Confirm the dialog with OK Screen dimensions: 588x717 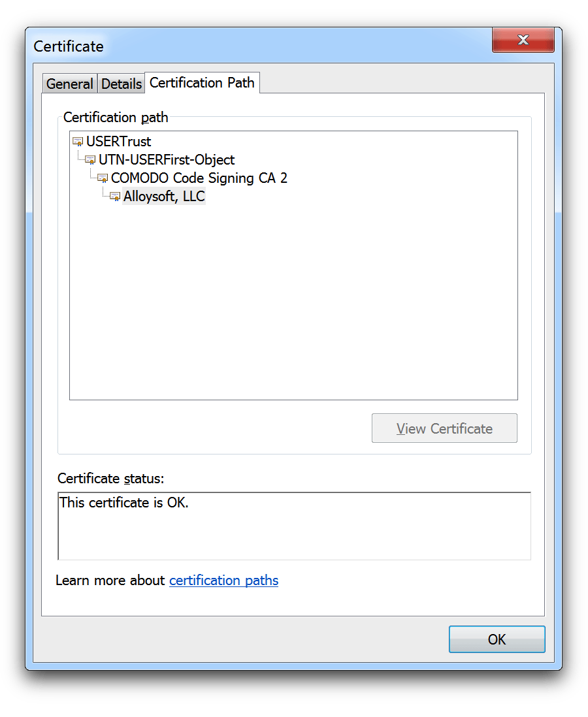tap(497, 639)
